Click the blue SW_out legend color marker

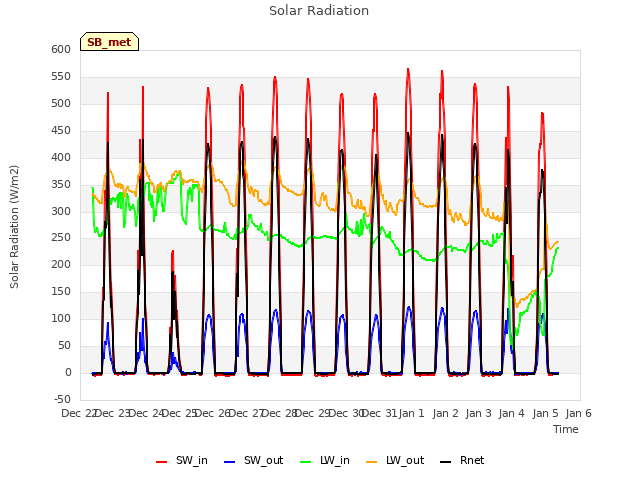click(230, 462)
